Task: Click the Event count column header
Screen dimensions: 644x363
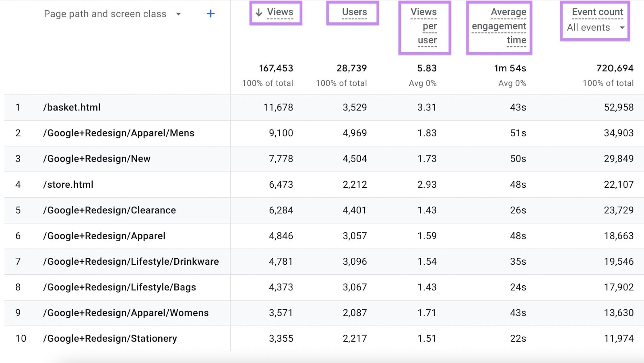Action: (x=597, y=12)
